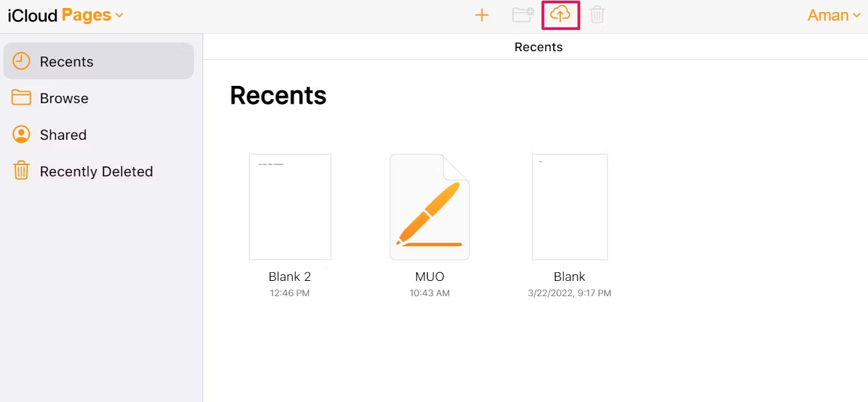The height and width of the screenshot is (402, 868).
Task: Open the Blank document thumbnail
Action: coord(570,206)
